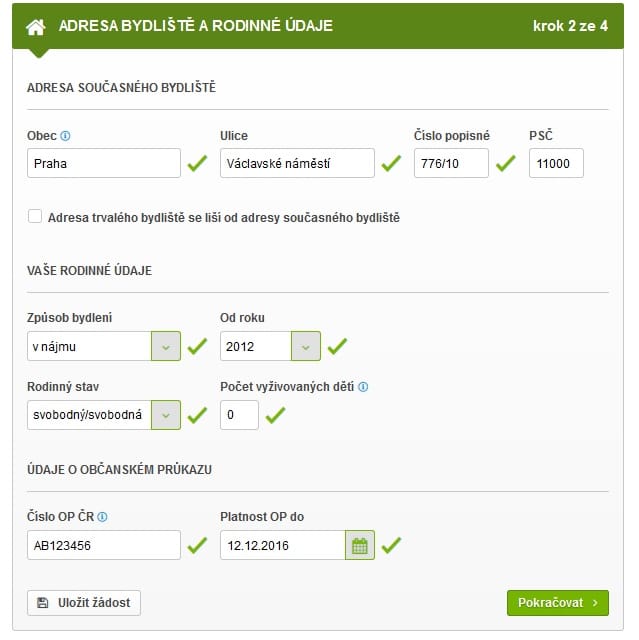Click the floppy disk icon on Uložit žádost

pyautogui.click(x=42, y=603)
